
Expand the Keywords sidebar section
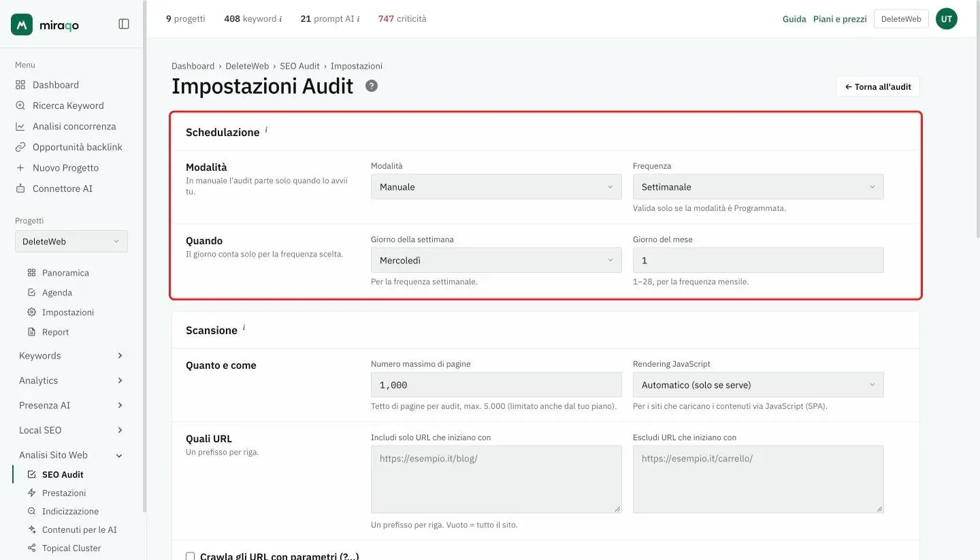tap(71, 356)
